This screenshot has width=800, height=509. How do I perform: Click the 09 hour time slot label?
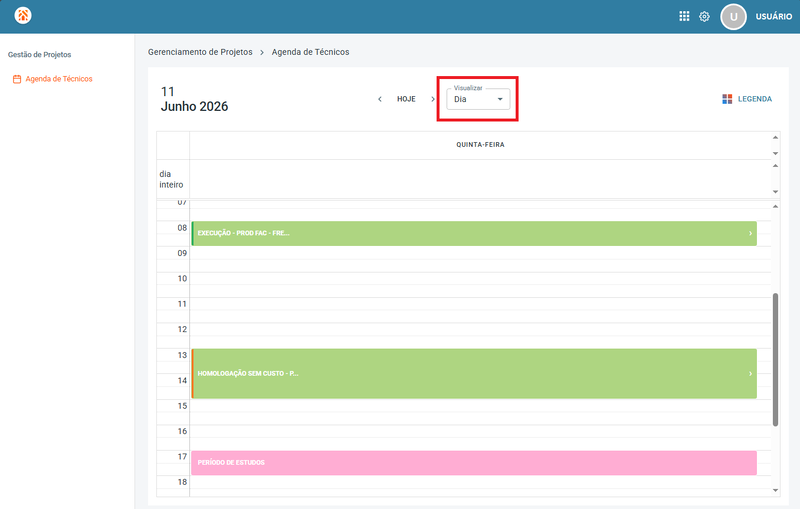tap(182, 253)
